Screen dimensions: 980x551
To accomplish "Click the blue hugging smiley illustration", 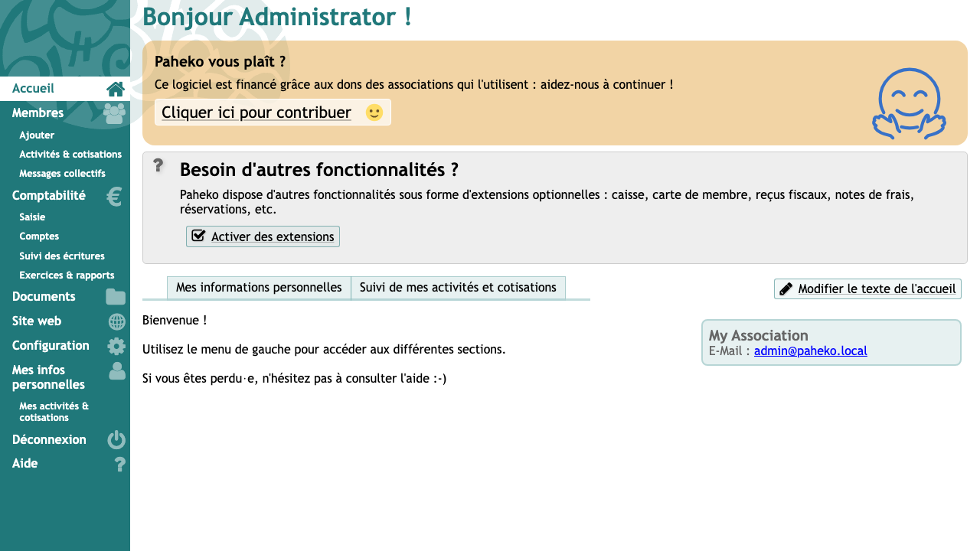I will coord(909,104).
